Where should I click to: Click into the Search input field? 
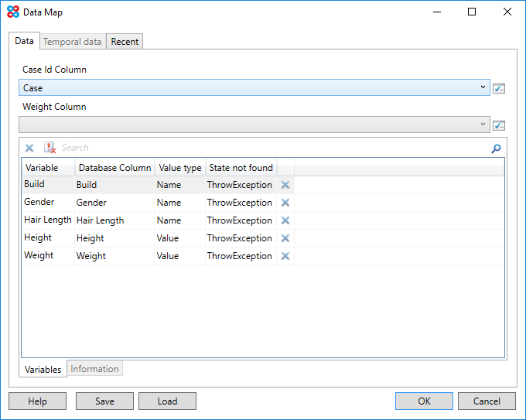[271, 148]
